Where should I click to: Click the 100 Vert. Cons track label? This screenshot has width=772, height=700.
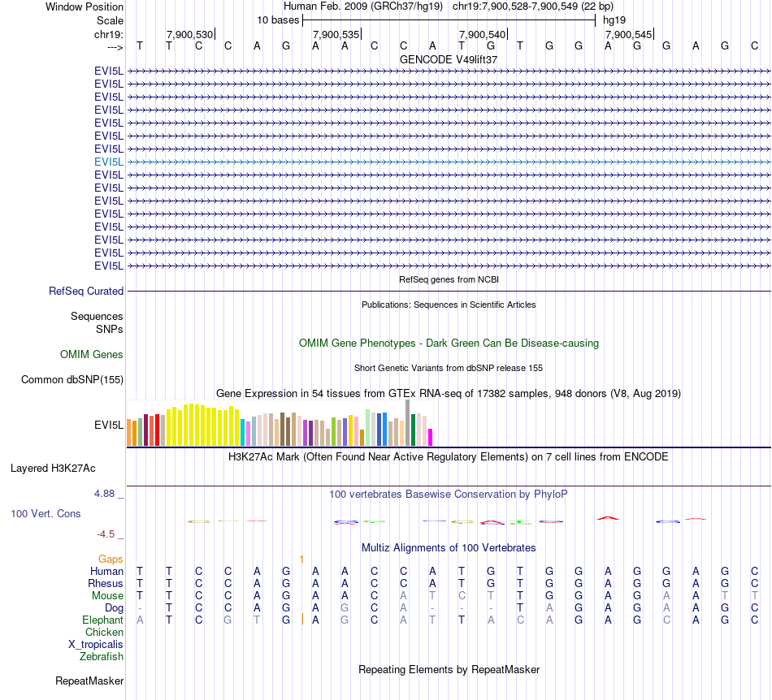click(x=46, y=513)
